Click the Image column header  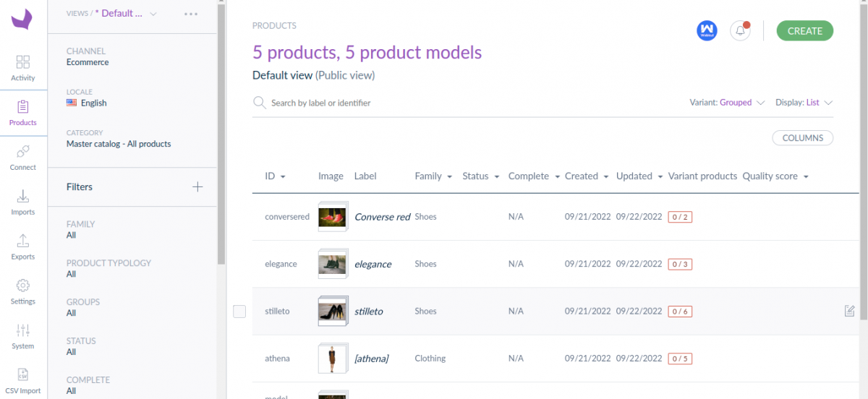pos(331,176)
